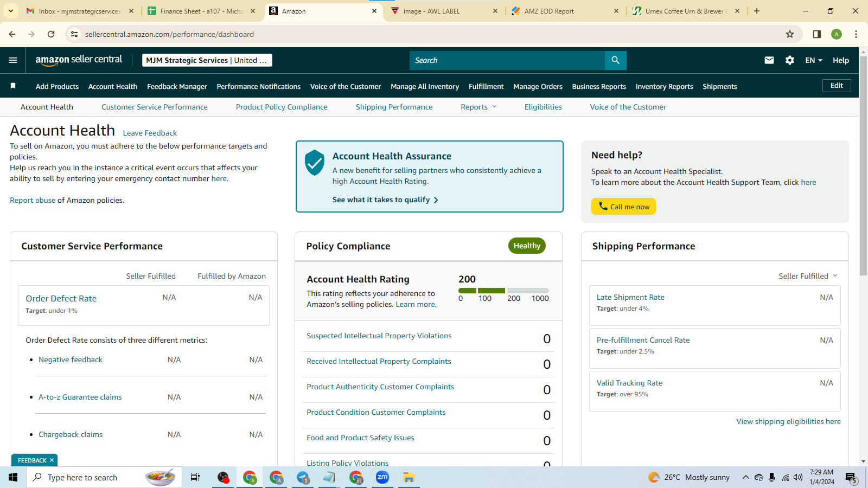Select the Product Policy Compliance tab
The height and width of the screenshot is (488, 868).
point(282,107)
